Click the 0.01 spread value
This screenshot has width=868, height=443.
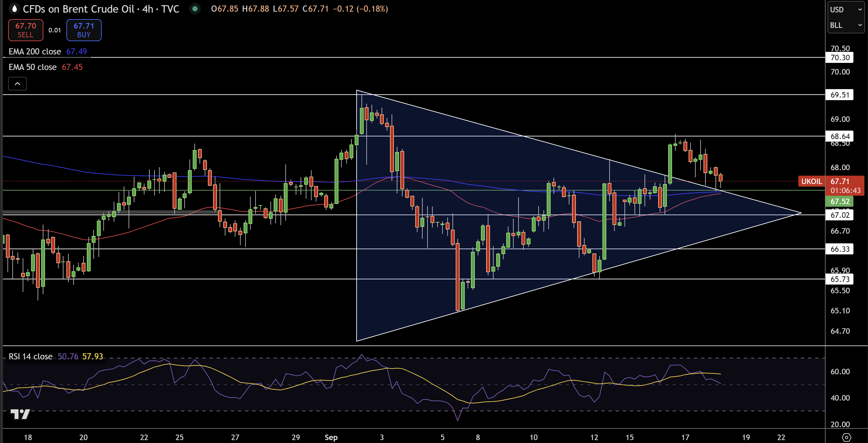[55, 30]
